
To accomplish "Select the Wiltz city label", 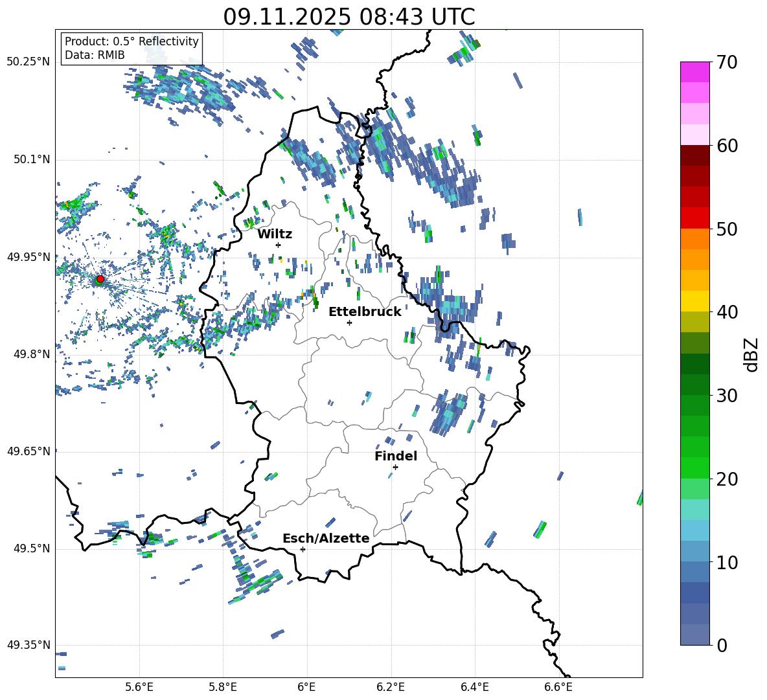I will 275,234.
